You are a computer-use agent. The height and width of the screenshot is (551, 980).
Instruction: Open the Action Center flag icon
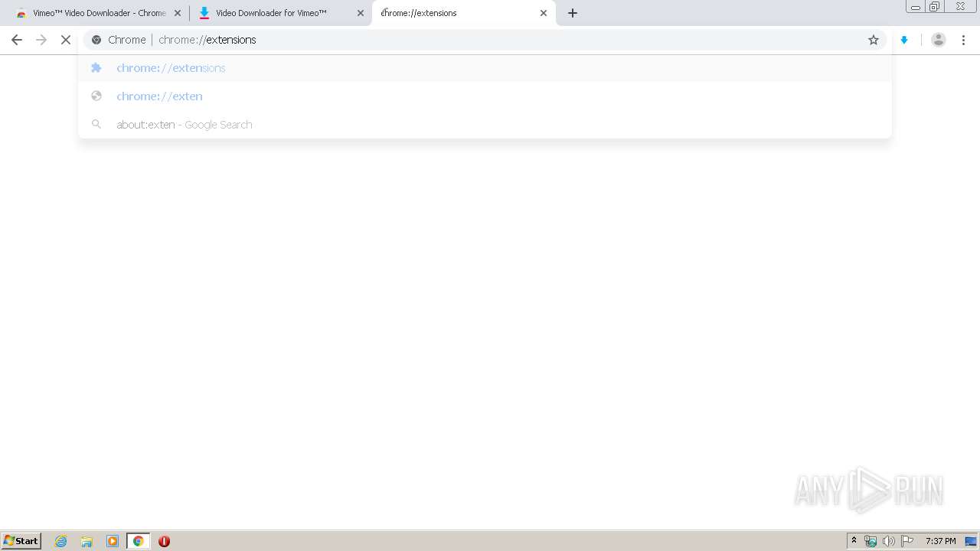(x=908, y=541)
